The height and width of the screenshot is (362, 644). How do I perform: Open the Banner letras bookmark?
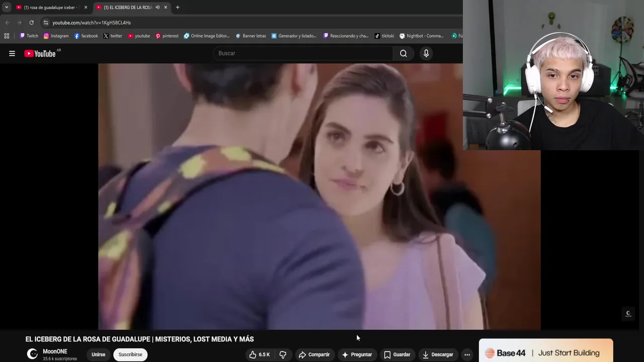(251, 36)
